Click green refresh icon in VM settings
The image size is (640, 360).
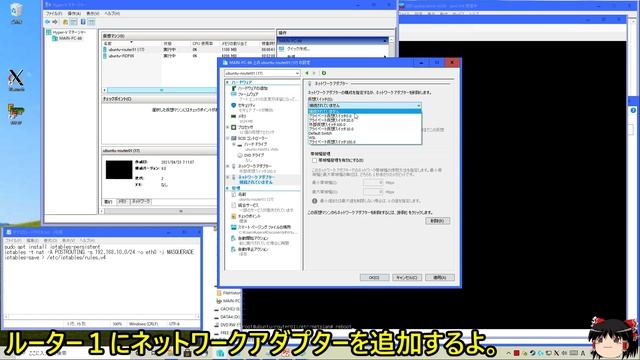(324, 73)
